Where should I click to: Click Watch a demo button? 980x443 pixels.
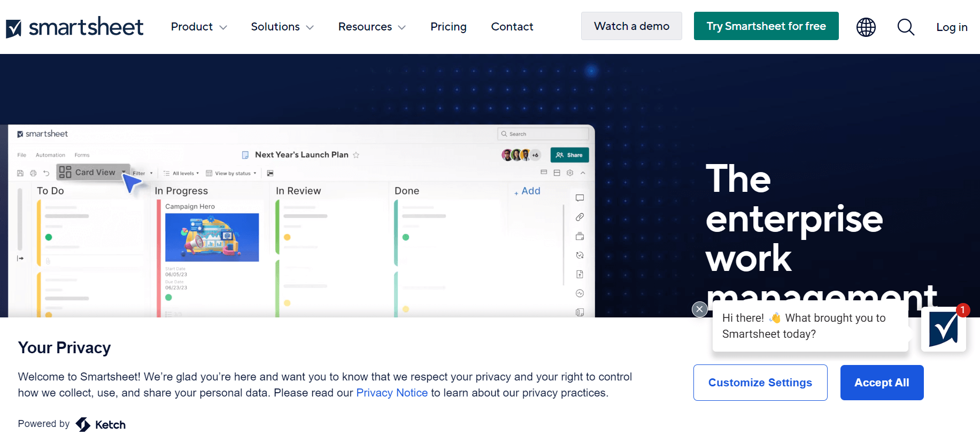631,26
